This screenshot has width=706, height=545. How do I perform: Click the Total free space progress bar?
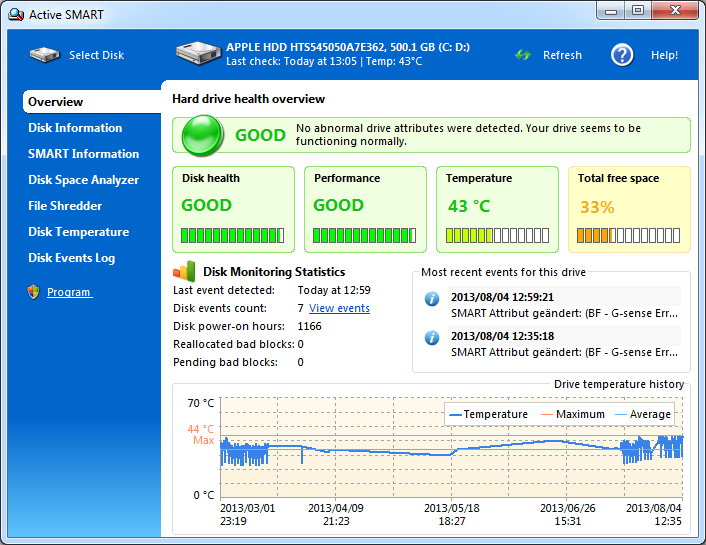pos(628,236)
